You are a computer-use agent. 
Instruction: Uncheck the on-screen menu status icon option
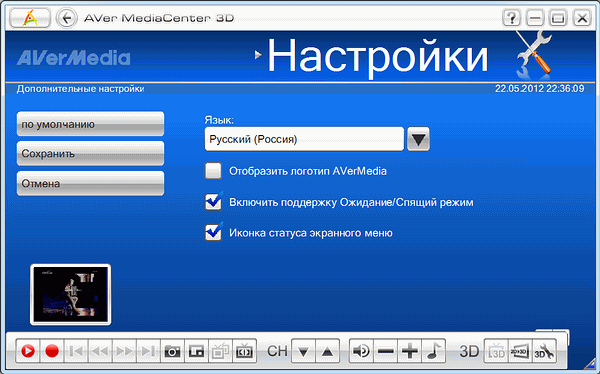(x=213, y=232)
